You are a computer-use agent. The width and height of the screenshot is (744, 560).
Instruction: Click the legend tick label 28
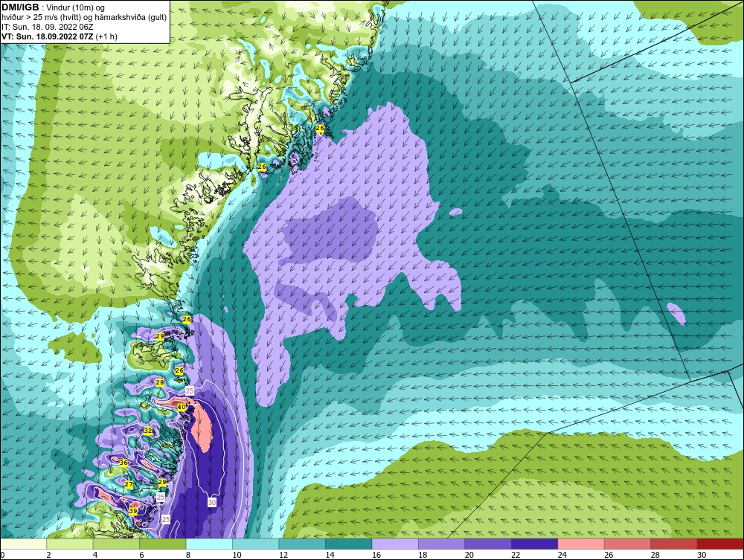coord(655,555)
